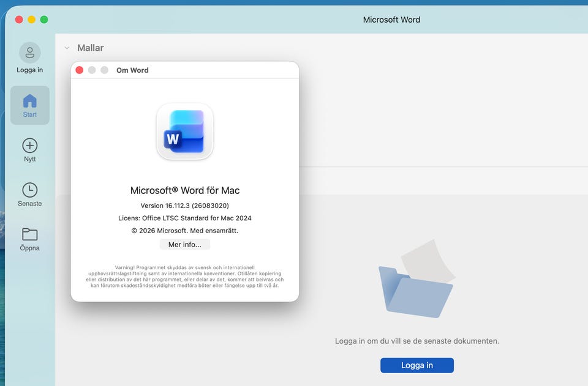Click the empty folder illustration
Viewport: 588px width, 386px height.
point(417,278)
